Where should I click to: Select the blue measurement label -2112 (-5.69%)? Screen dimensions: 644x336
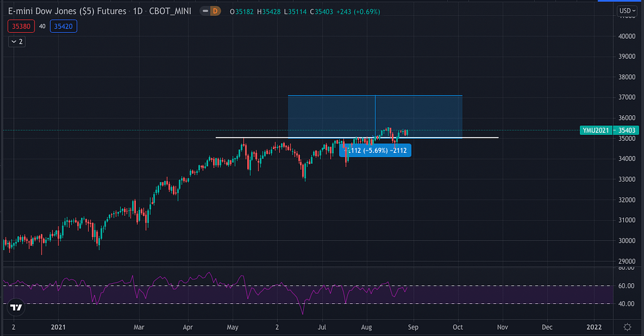(x=375, y=150)
